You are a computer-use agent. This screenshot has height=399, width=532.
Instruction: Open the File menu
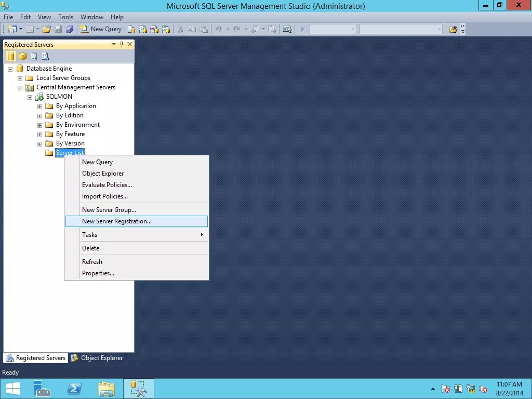click(x=8, y=17)
